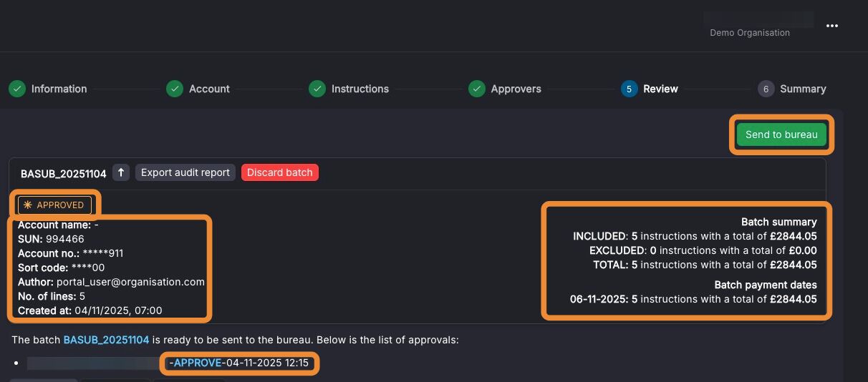Click the Account name line
The height and width of the screenshot is (382, 868).
pyautogui.click(x=58, y=225)
